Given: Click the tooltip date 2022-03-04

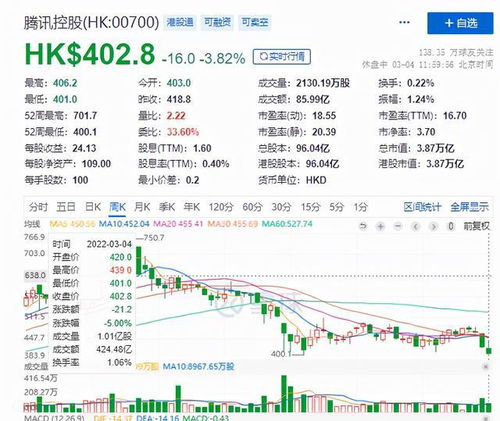Looking at the screenshot, I should (109, 244).
